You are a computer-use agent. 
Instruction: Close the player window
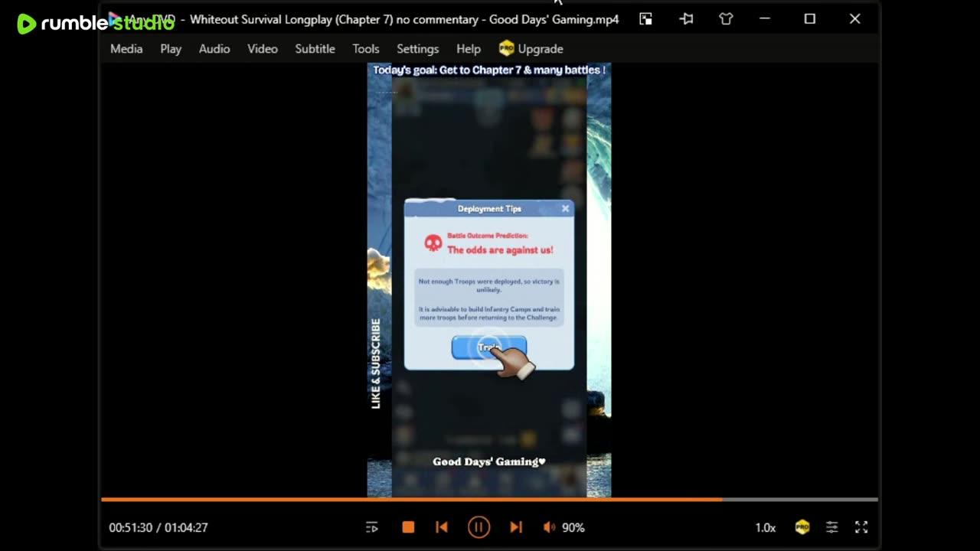pos(854,19)
